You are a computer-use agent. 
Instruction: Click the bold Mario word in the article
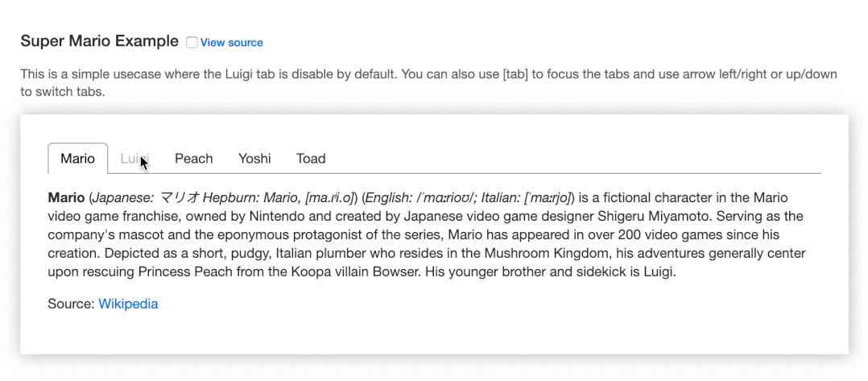(66, 198)
